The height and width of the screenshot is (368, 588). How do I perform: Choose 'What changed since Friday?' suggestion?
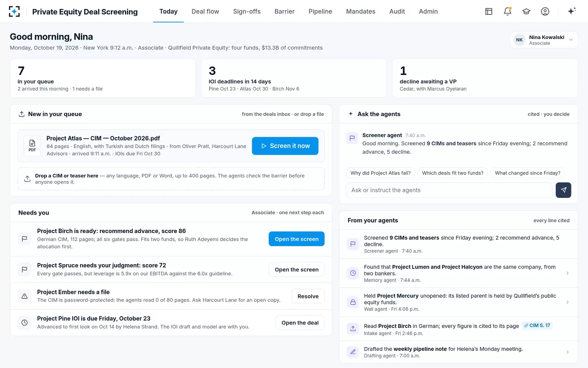point(528,173)
